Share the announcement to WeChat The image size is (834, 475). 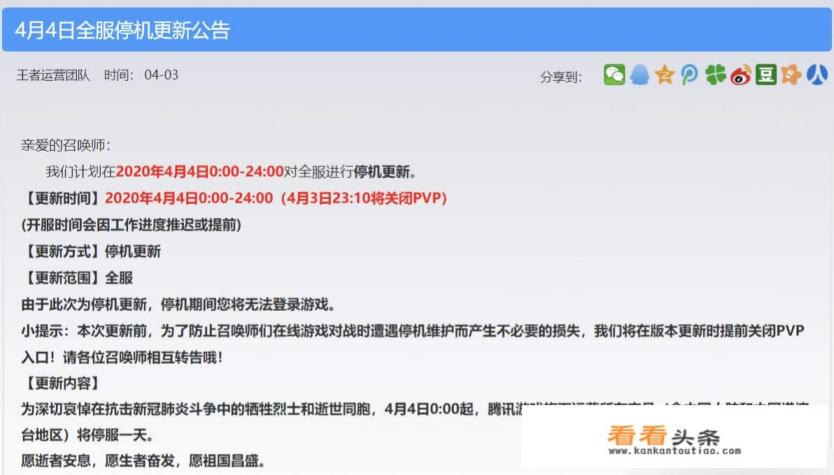614,75
